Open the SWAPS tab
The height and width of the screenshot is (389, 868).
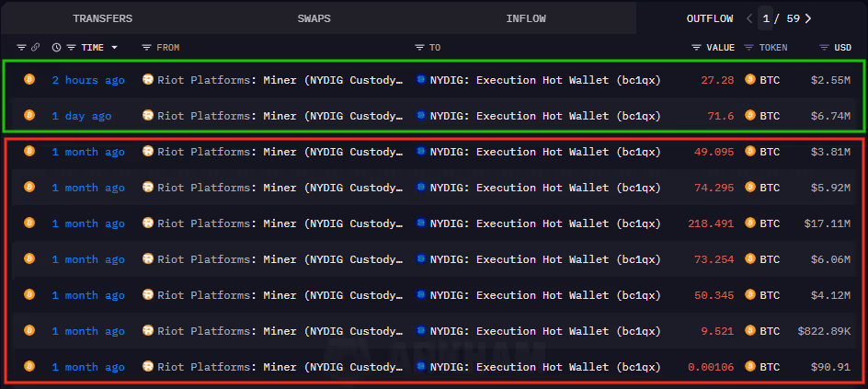pyautogui.click(x=314, y=18)
